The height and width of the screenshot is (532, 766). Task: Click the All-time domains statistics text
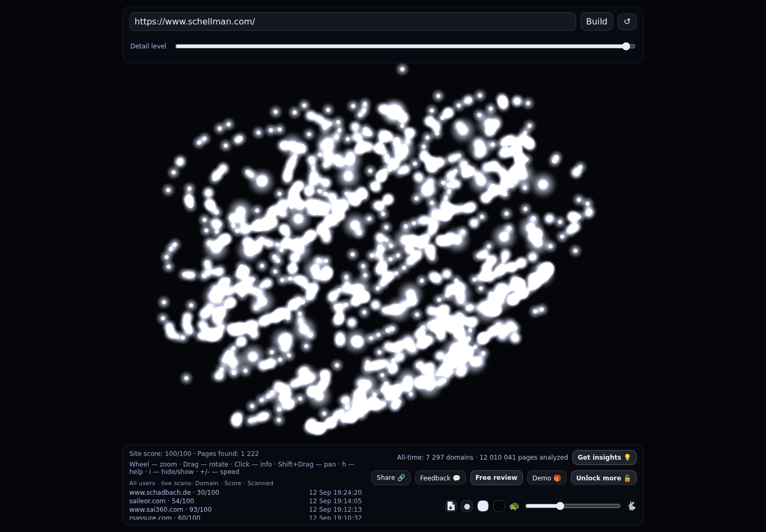pos(482,458)
